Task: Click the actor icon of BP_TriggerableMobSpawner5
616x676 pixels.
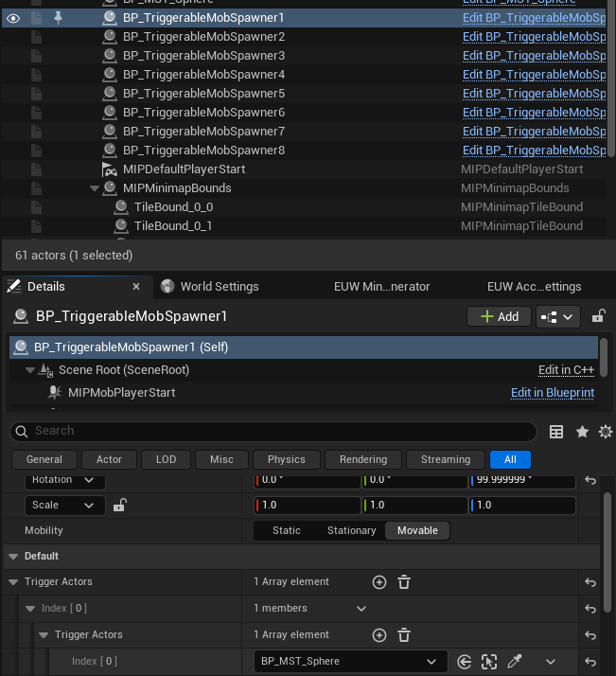Action: pyautogui.click(x=110, y=94)
